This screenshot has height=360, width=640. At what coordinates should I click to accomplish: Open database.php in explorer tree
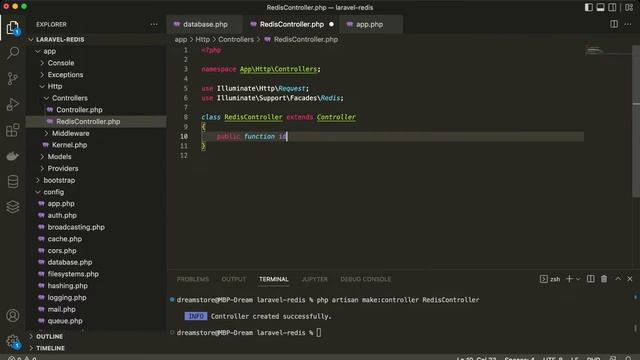click(96, 262)
